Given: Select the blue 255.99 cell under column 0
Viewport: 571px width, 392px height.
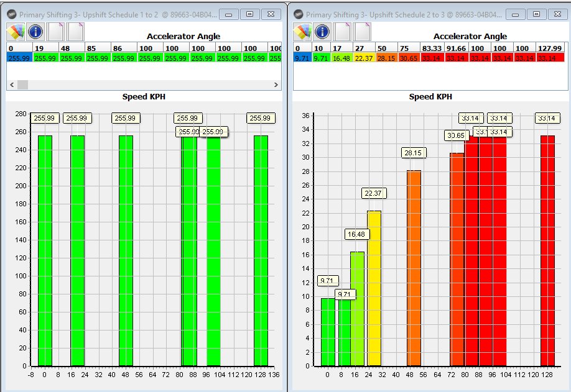Looking at the screenshot, I should 19,58.
